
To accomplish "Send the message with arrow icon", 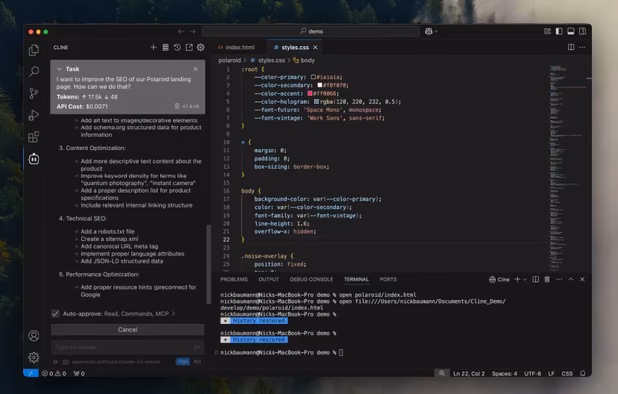I will pos(197,347).
